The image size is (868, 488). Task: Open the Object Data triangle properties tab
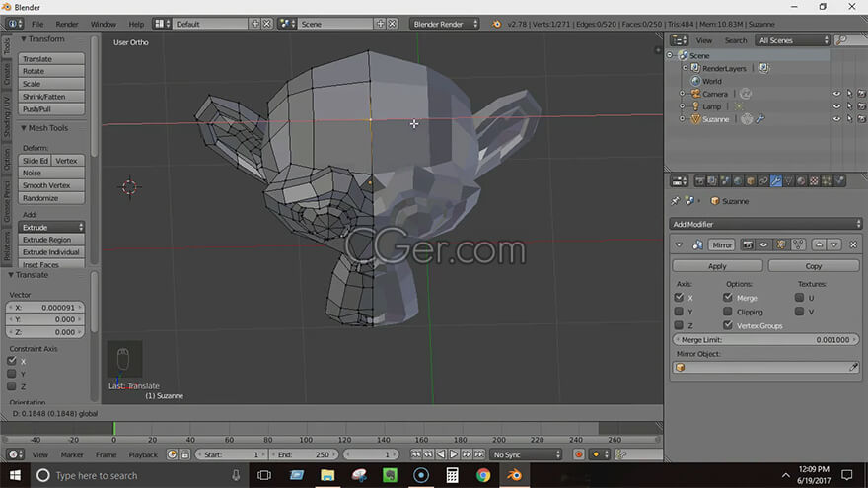click(789, 181)
